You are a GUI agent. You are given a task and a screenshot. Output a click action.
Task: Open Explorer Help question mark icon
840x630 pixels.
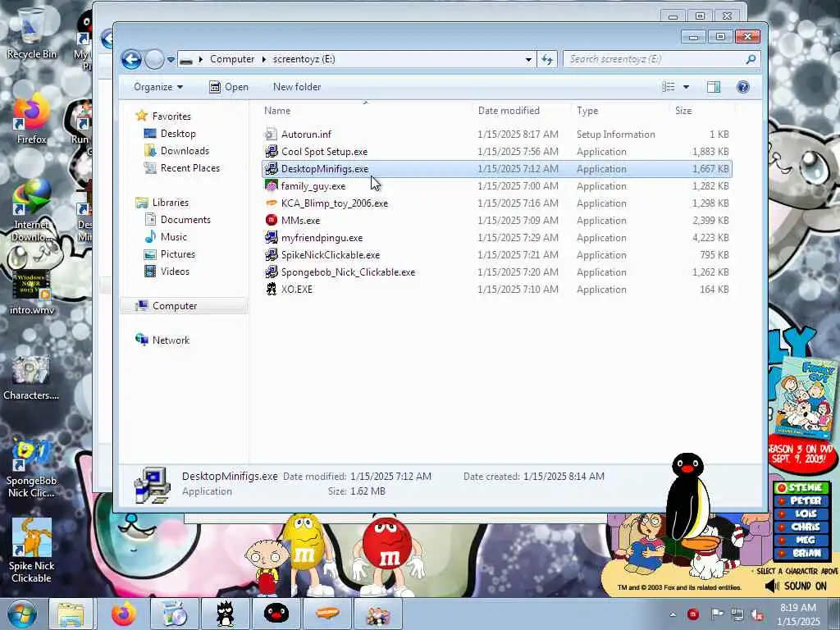(x=743, y=87)
